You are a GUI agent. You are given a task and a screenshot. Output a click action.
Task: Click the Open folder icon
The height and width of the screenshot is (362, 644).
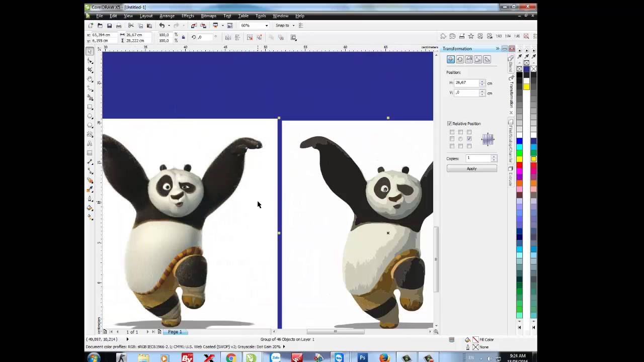click(x=100, y=25)
